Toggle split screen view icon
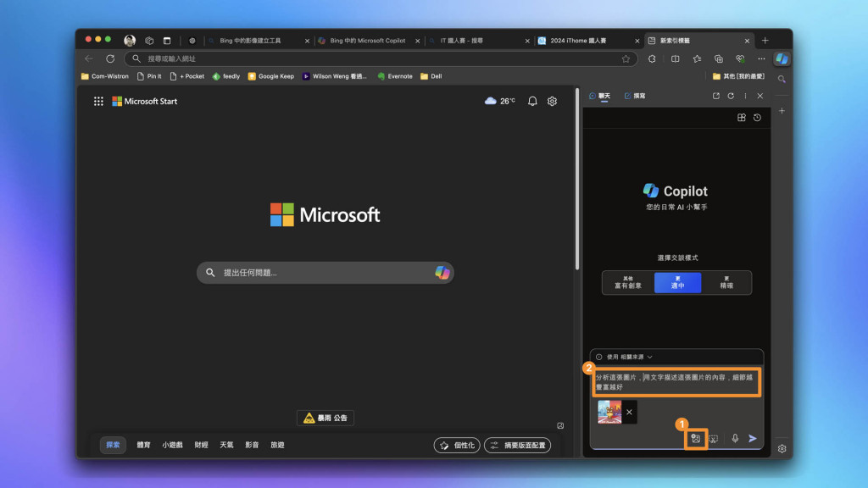The image size is (868, 488). click(675, 58)
